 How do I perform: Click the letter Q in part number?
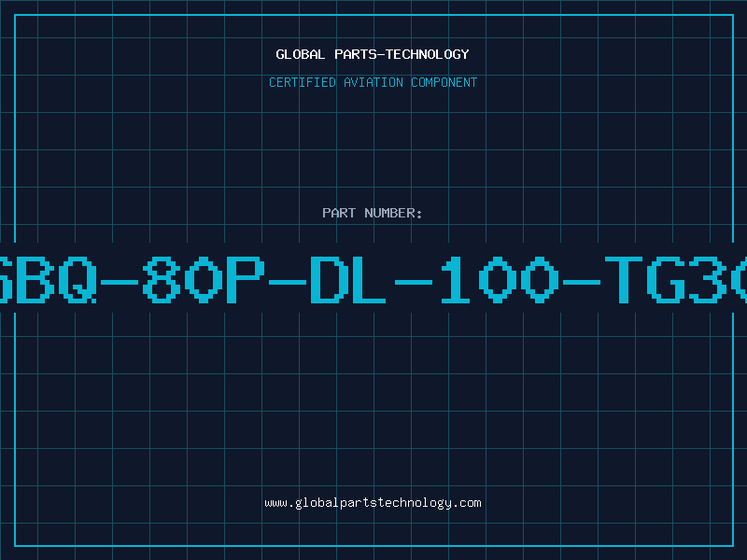78,279
